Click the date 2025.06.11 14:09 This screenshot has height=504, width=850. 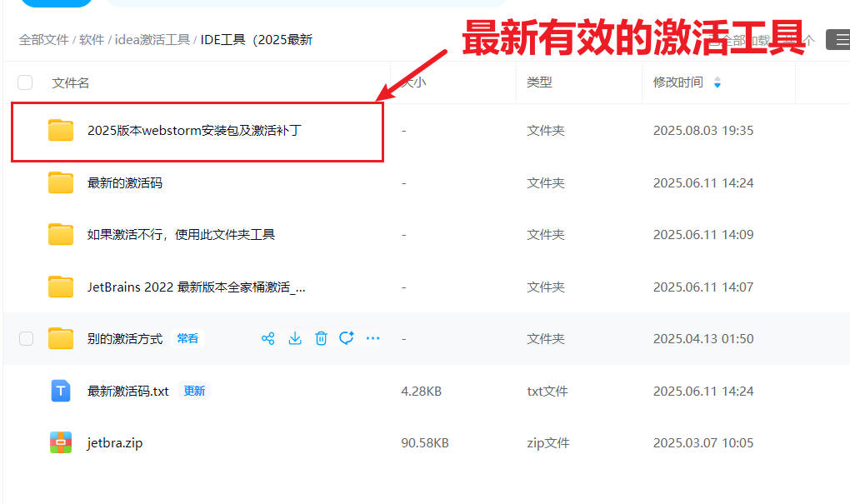(x=703, y=235)
